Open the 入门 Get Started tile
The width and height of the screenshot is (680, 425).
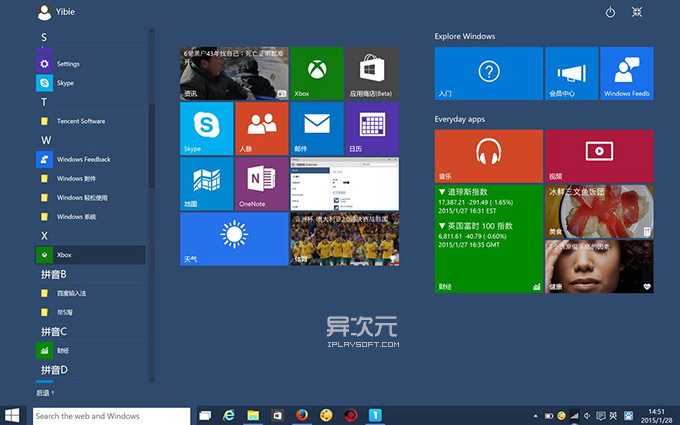click(489, 73)
